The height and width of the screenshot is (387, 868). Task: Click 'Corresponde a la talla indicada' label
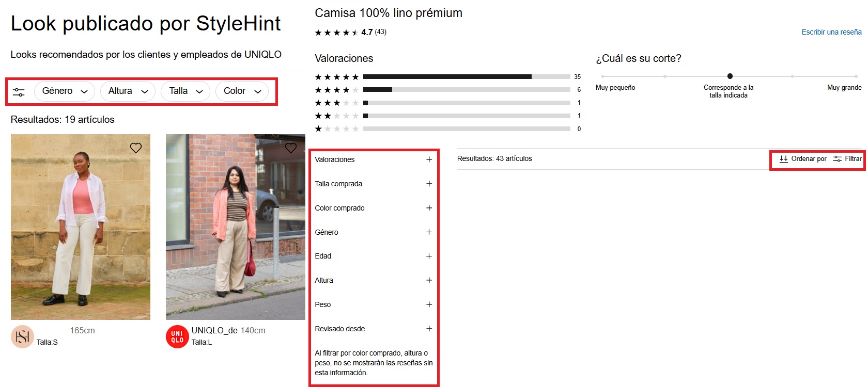[729, 91]
